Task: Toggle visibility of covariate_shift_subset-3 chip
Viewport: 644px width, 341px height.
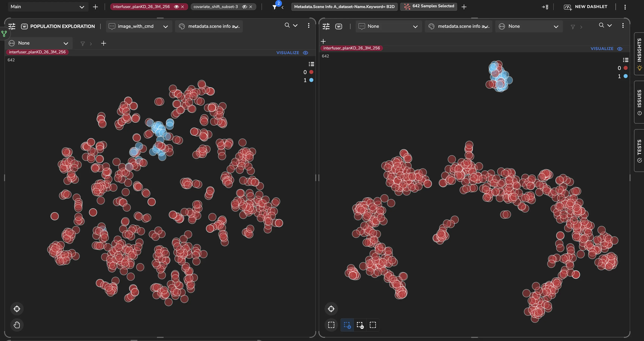Action: (x=244, y=7)
